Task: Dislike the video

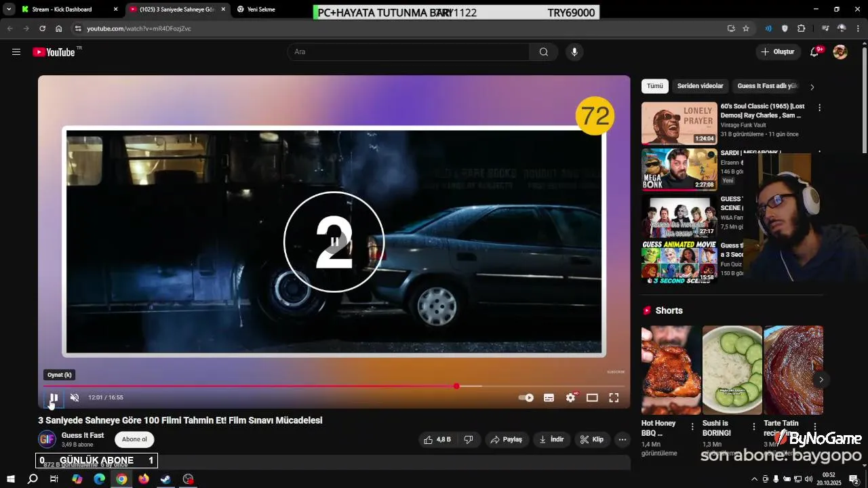Action: 469,439
